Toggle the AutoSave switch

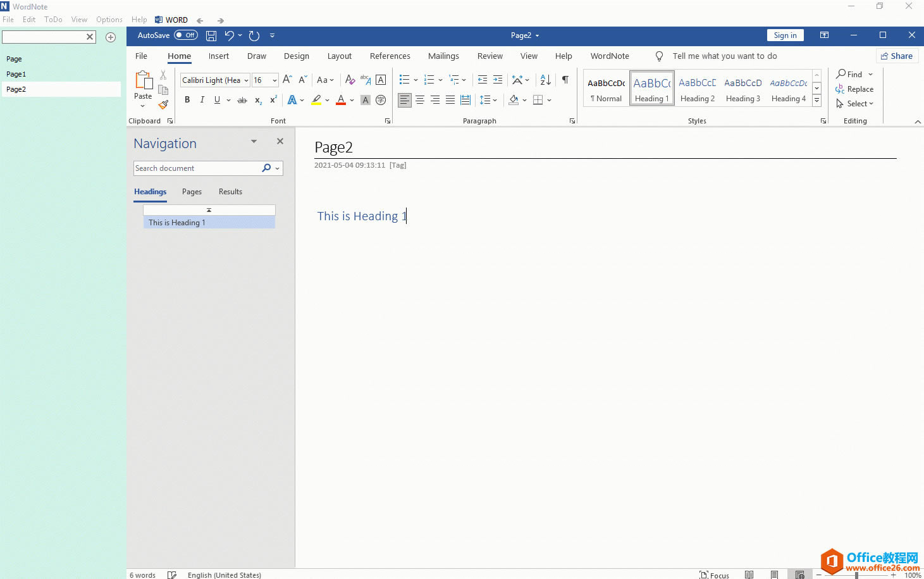186,35
